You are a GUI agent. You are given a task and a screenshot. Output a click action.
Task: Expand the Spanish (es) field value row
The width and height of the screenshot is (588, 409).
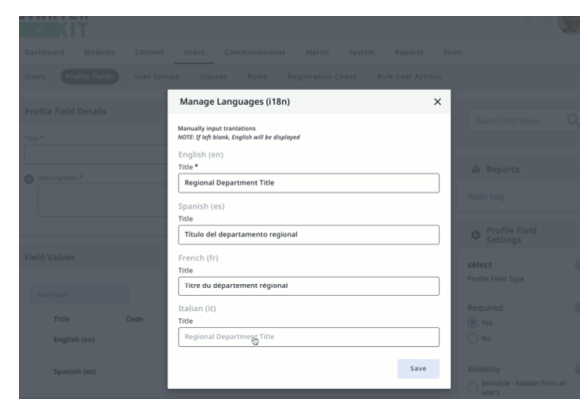pos(32,372)
